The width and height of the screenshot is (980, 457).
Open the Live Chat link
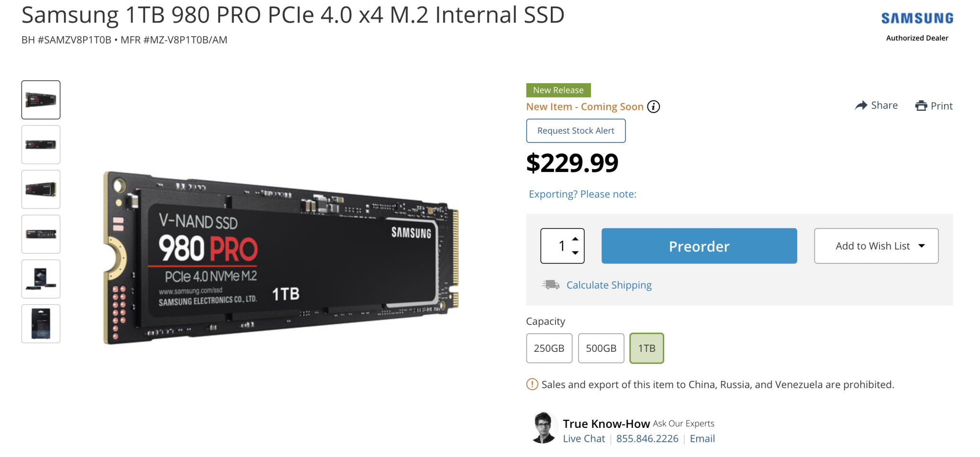pyautogui.click(x=584, y=438)
